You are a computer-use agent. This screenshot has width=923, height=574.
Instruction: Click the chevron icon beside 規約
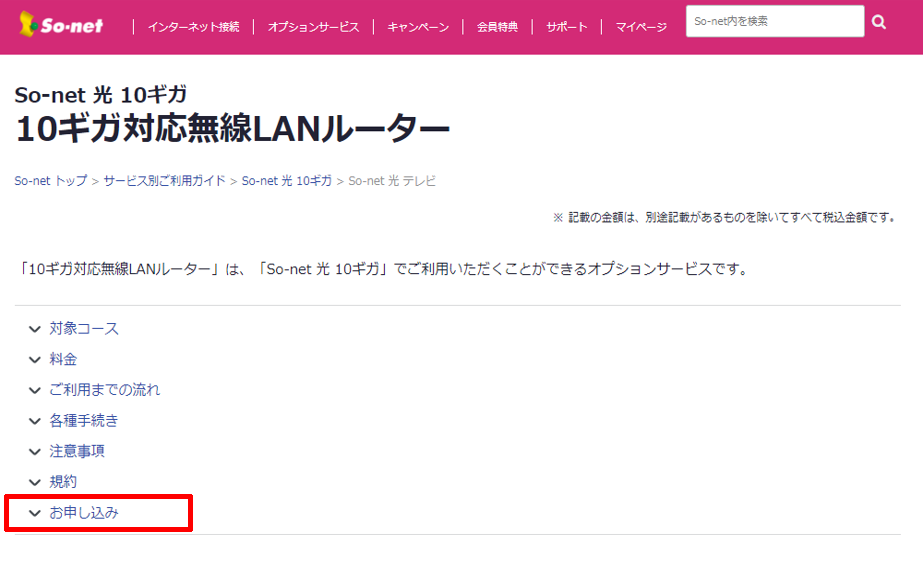[35, 483]
